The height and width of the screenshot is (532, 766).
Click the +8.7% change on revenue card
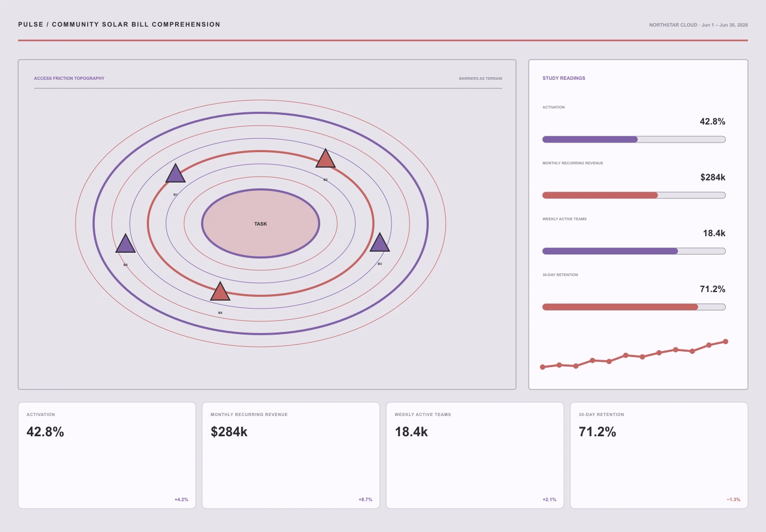365,500
